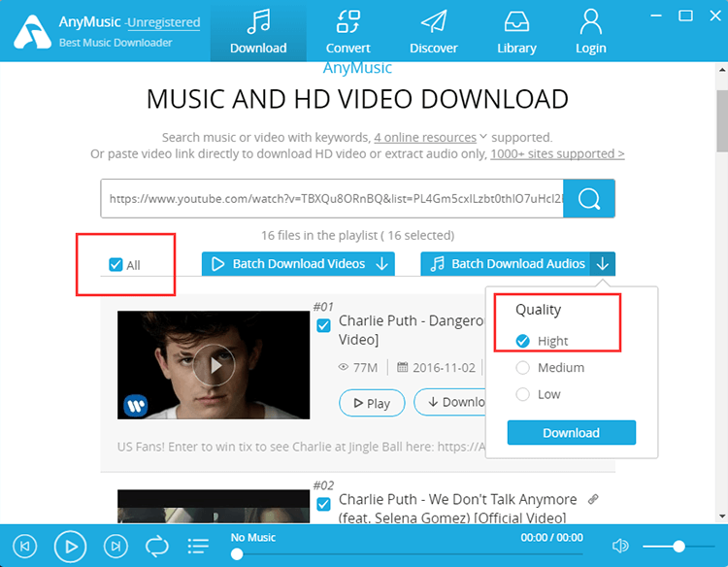Click the main play button in player bar
Screen dimensions: 728x567
tap(70, 547)
